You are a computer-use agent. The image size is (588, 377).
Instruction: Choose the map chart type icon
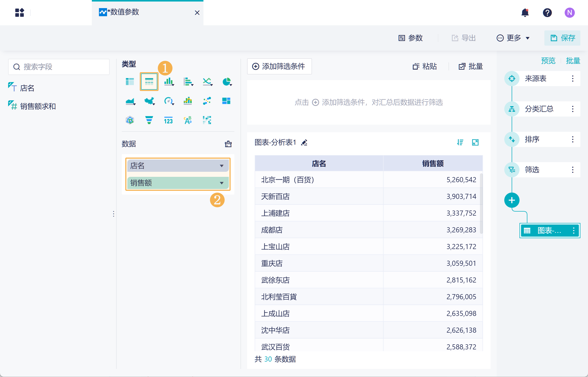[x=149, y=101]
